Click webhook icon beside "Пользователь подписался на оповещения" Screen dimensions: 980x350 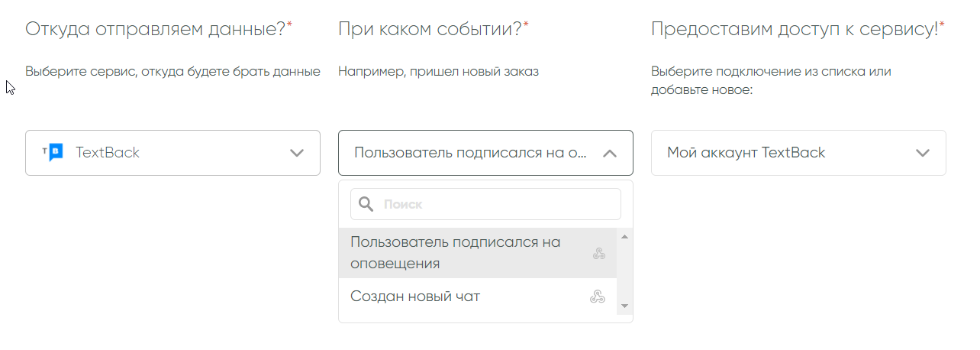599,253
